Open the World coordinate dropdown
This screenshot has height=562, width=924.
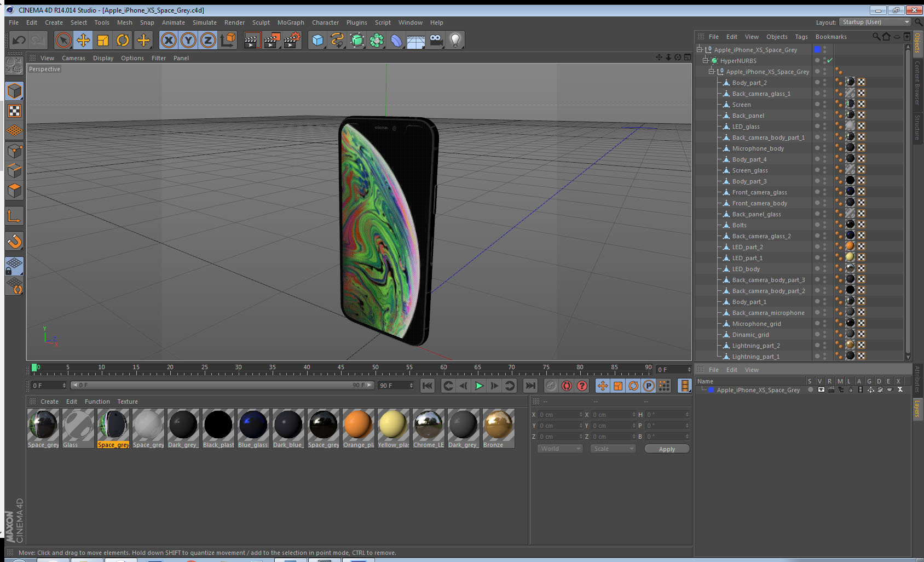click(560, 449)
